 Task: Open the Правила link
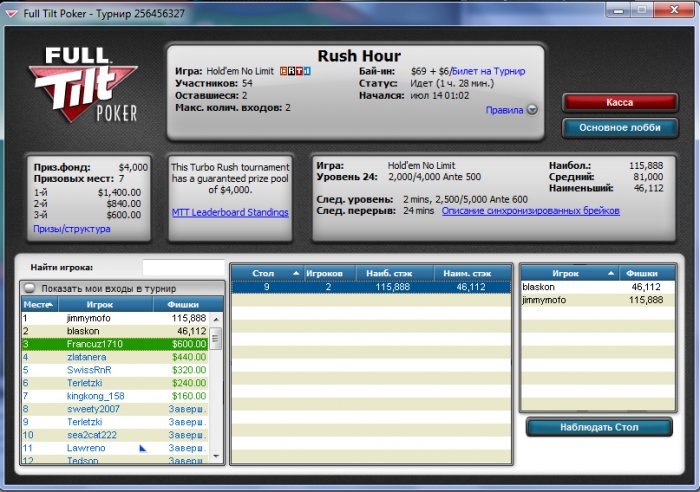coord(504,110)
